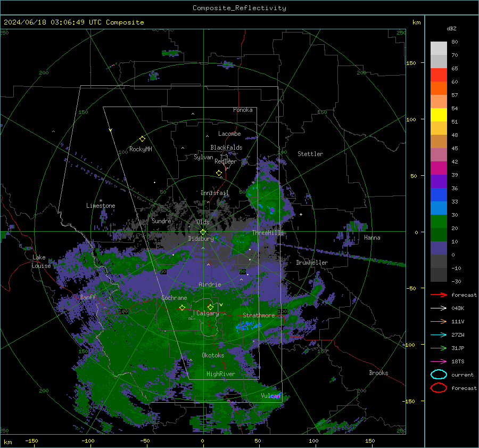This screenshot has height=448, width=479.
Task: Click the yellow radar site marker at Didsbury
Action: coord(203,232)
